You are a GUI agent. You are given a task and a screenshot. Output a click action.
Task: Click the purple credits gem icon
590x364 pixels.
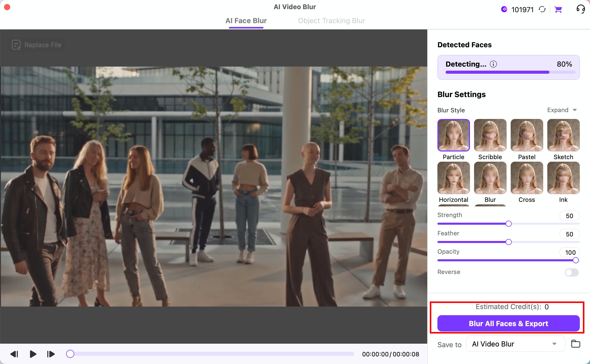(504, 9)
